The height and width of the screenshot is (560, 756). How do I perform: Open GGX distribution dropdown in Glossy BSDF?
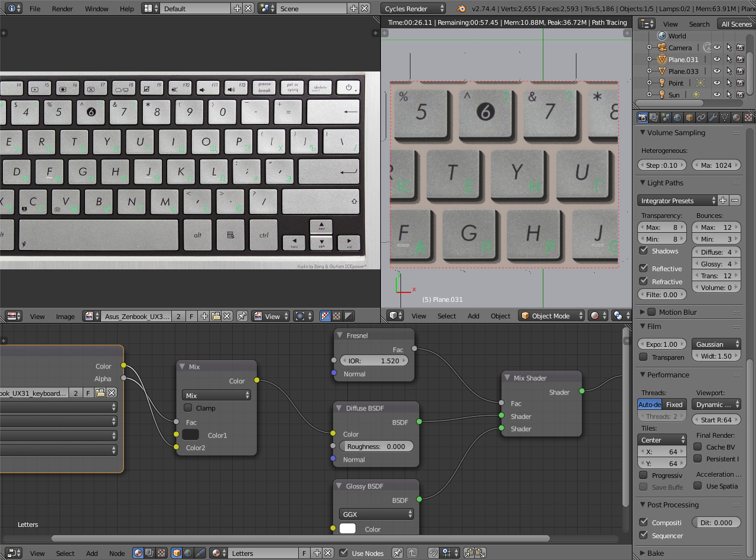pyautogui.click(x=376, y=514)
